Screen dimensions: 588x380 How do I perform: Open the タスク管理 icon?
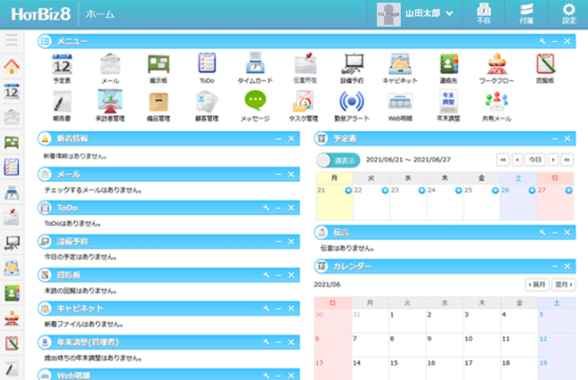point(304,102)
